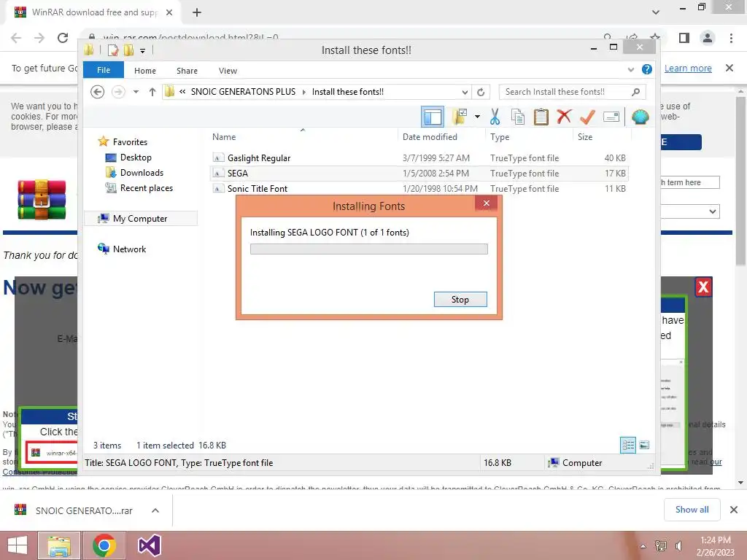Click the Learn more link
Viewport: 747px width, 560px height.
(x=687, y=68)
